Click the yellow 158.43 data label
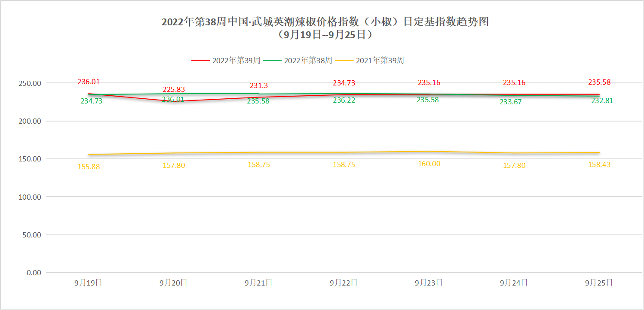The image size is (644, 310). point(599,165)
